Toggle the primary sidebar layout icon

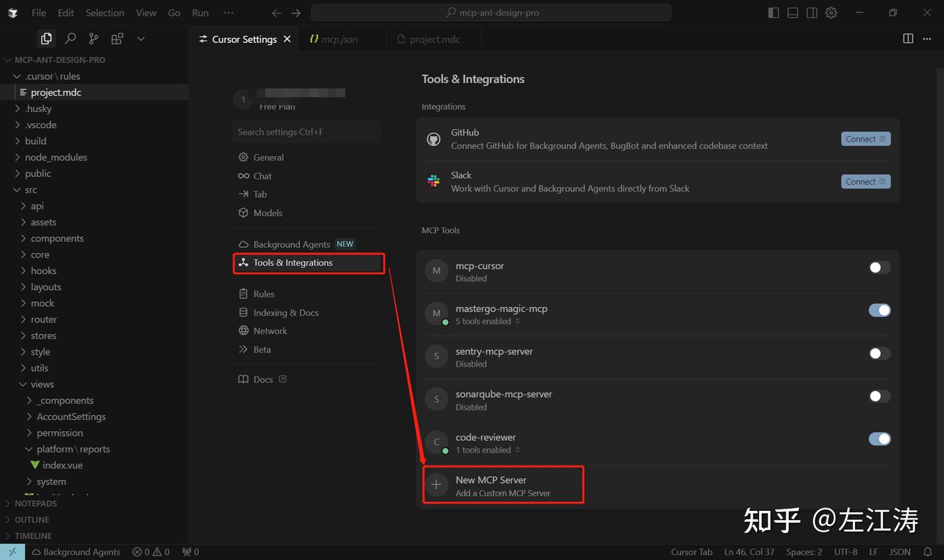pyautogui.click(x=774, y=12)
